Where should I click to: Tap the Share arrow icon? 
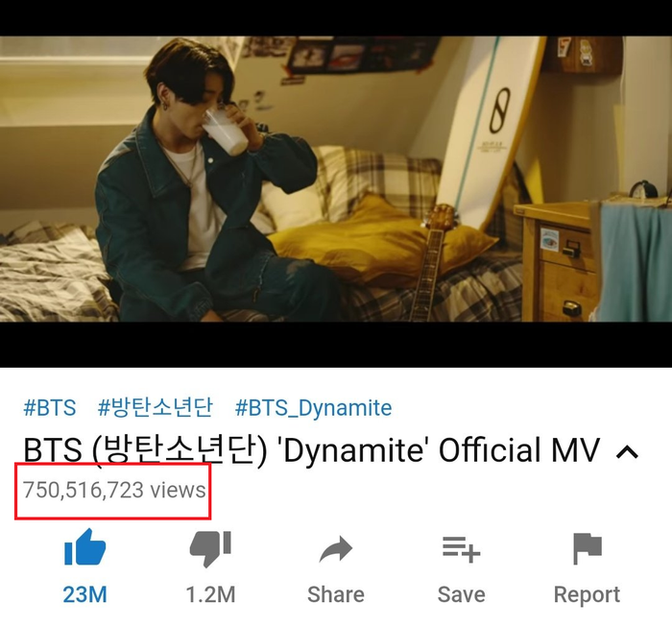pos(336,549)
